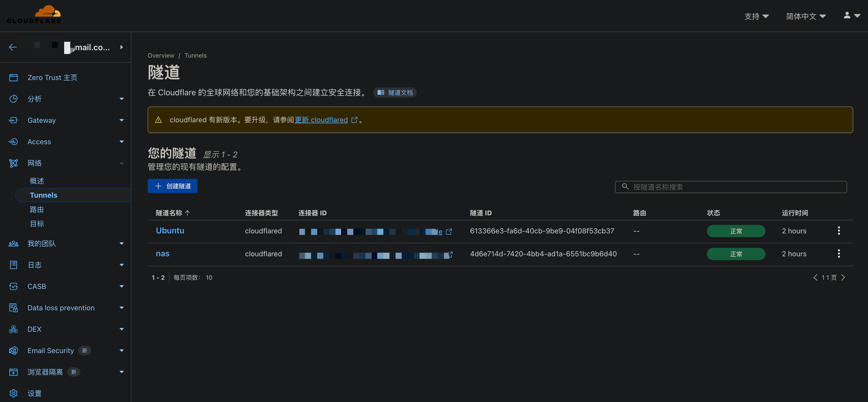Click the 正常 status badge for Ubuntu

[736, 231]
